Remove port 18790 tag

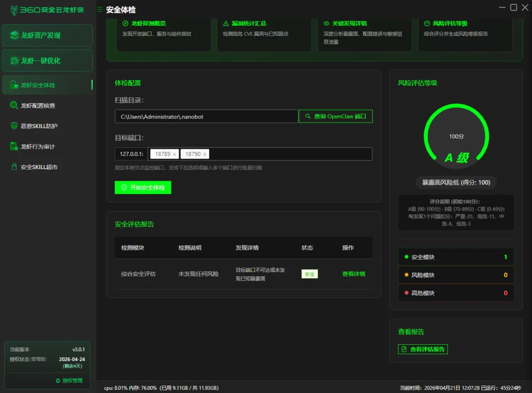coord(204,154)
